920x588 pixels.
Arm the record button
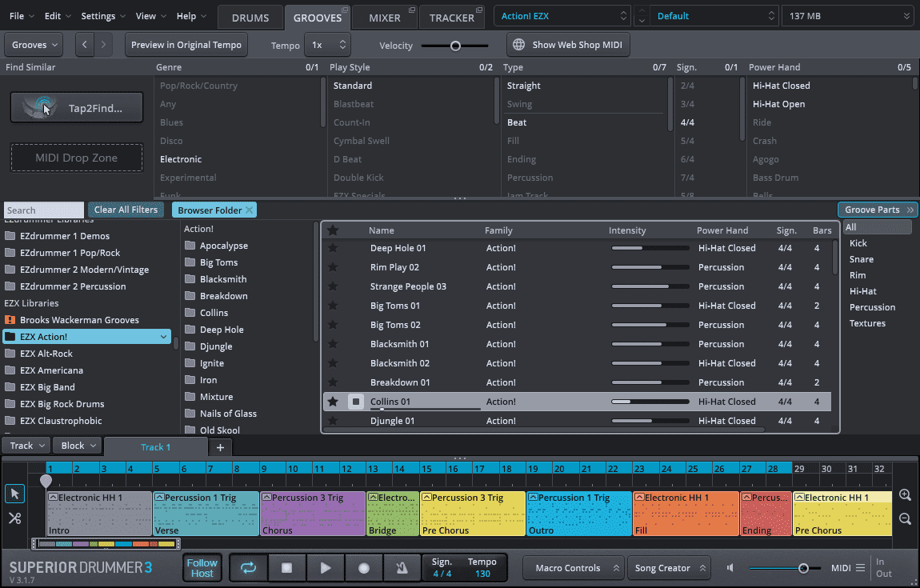[x=364, y=567]
